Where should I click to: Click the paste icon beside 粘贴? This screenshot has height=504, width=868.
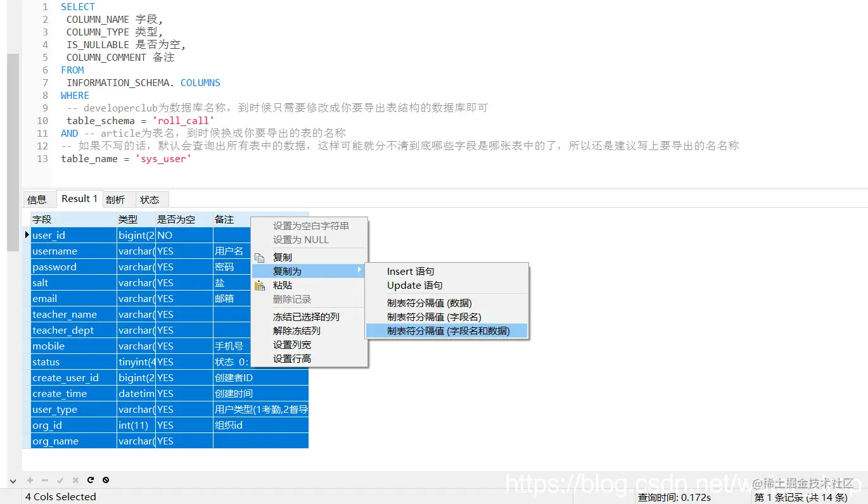260,285
